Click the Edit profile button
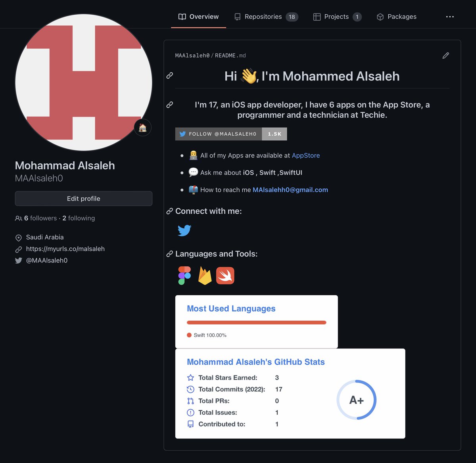476x463 pixels. (x=84, y=199)
